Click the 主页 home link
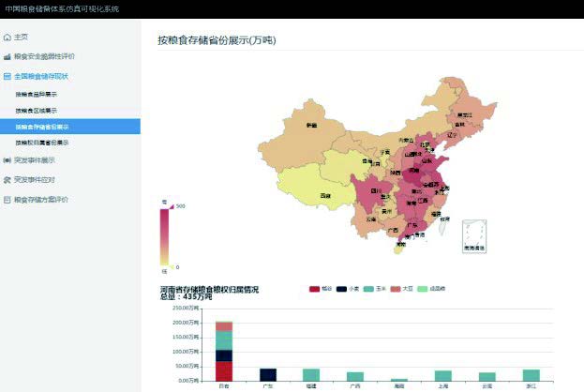This screenshot has width=584, height=392. coord(22,38)
